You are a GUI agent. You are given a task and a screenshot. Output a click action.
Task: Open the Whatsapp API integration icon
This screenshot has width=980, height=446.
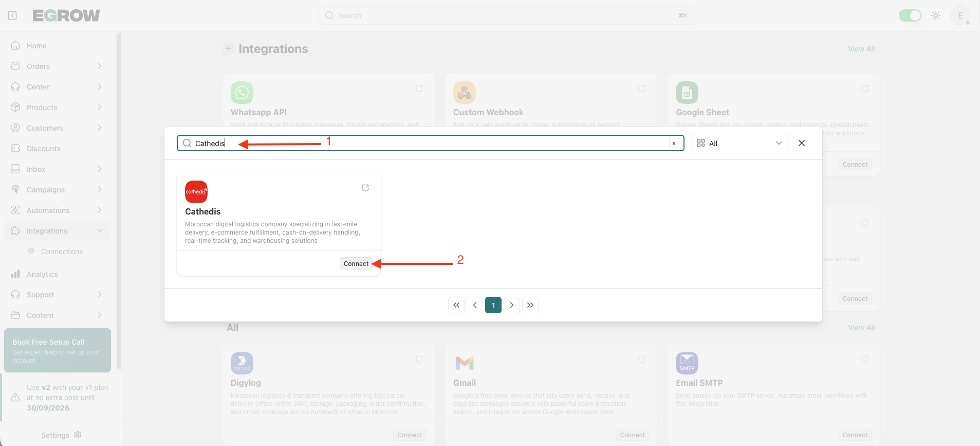click(242, 93)
